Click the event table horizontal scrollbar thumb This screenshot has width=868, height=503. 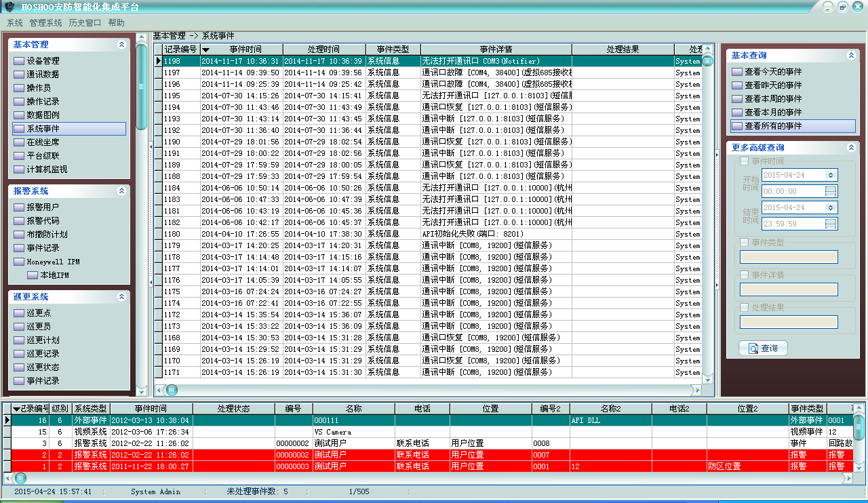point(172,390)
